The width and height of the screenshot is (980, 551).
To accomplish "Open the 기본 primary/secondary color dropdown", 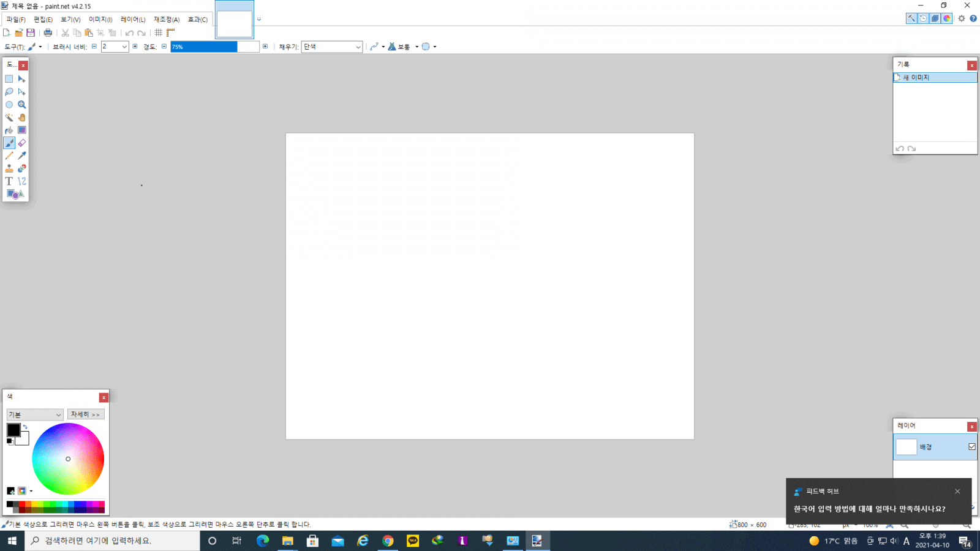I will pos(35,414).
